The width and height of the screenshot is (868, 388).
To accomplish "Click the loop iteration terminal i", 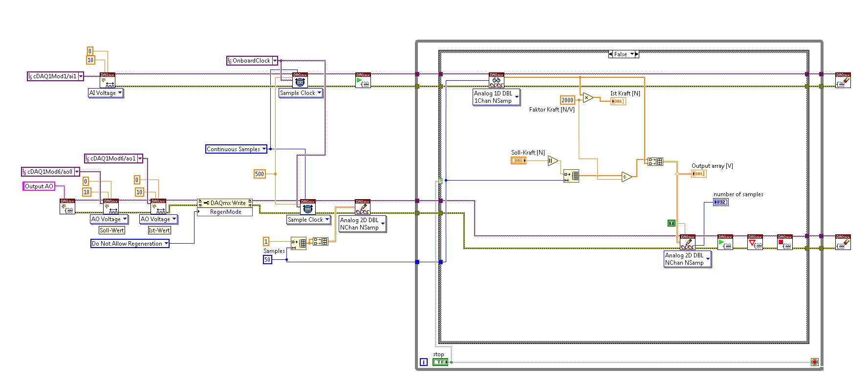I will coord(423,363).
